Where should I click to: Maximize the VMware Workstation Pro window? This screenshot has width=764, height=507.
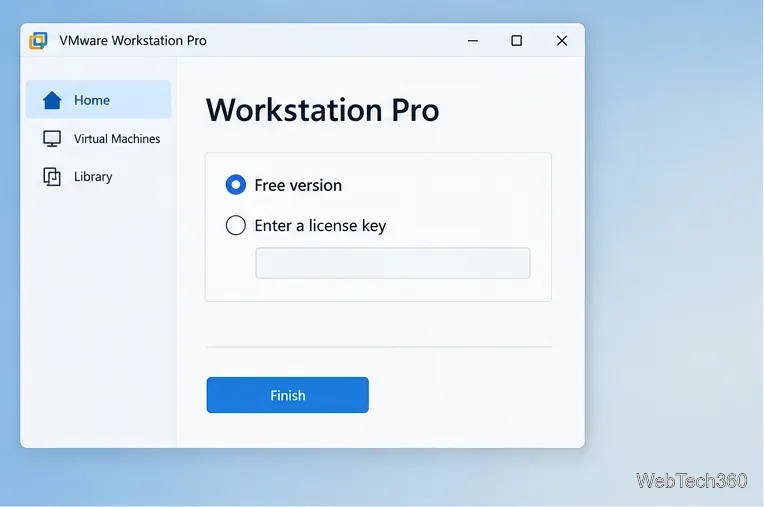[x=516, y=41]
